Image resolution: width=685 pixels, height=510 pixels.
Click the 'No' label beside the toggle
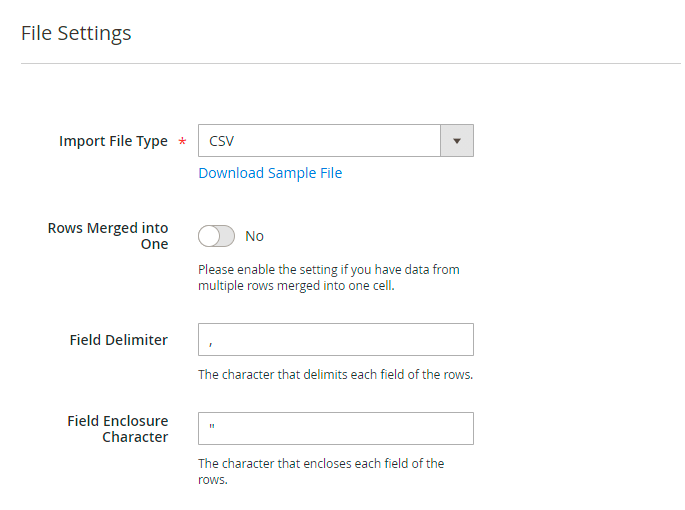pos(255,236)
